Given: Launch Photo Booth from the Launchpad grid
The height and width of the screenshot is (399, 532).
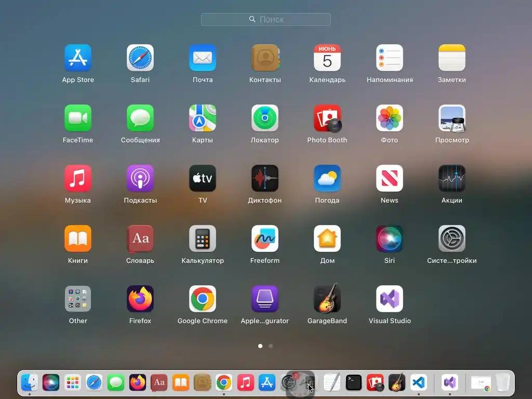Looking at the screenshot, I should pos(327,118).
